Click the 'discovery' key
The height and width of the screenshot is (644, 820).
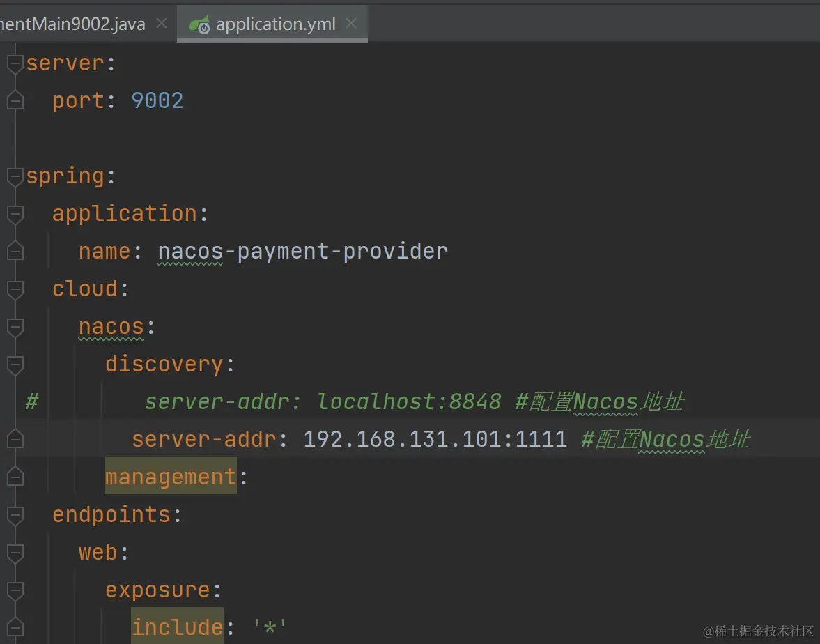(164, 364)
